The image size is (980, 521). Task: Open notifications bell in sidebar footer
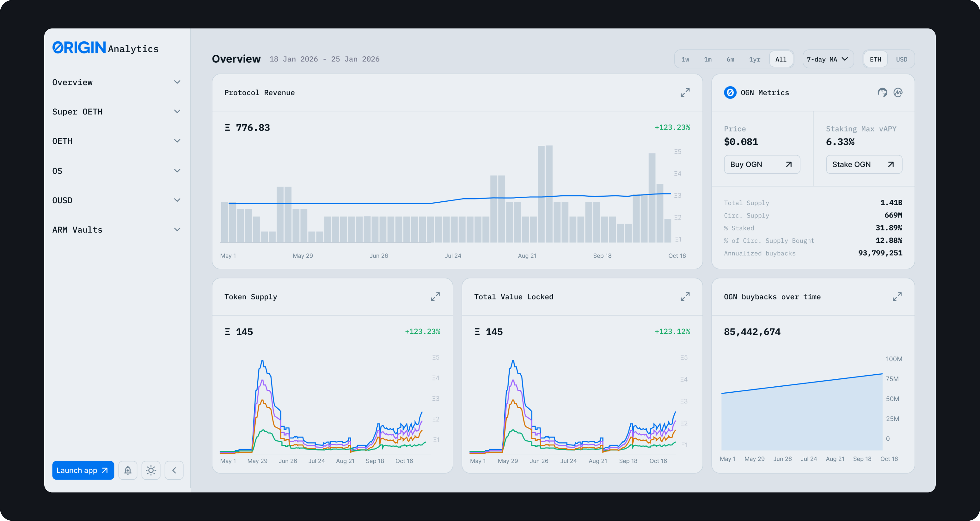point(128,470)
